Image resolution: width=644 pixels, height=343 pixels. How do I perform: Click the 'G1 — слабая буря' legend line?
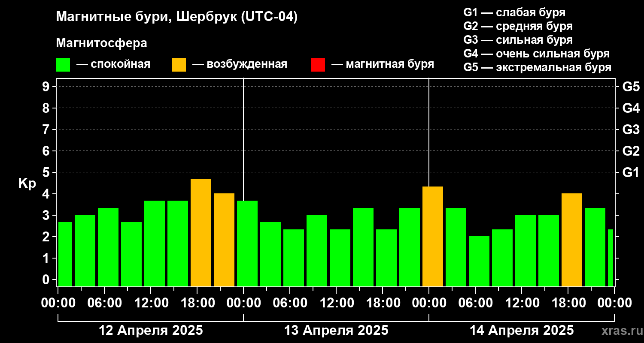coord(514,12)
